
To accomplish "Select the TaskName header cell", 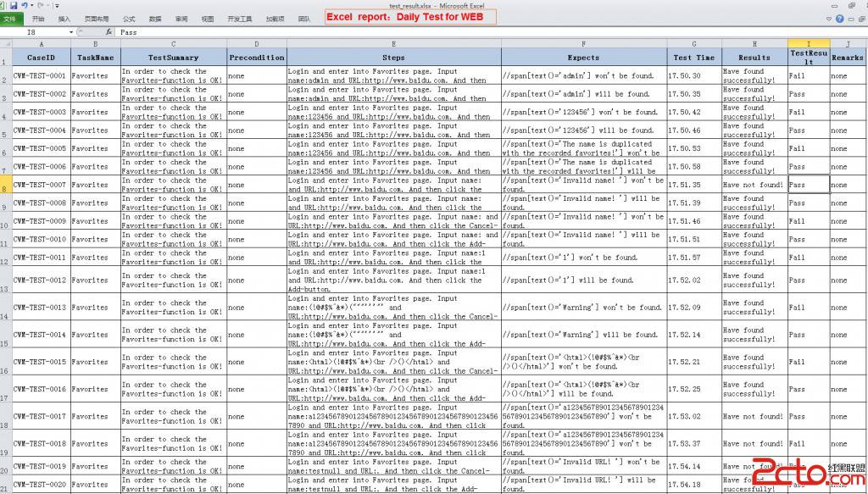I will [95, 57].
